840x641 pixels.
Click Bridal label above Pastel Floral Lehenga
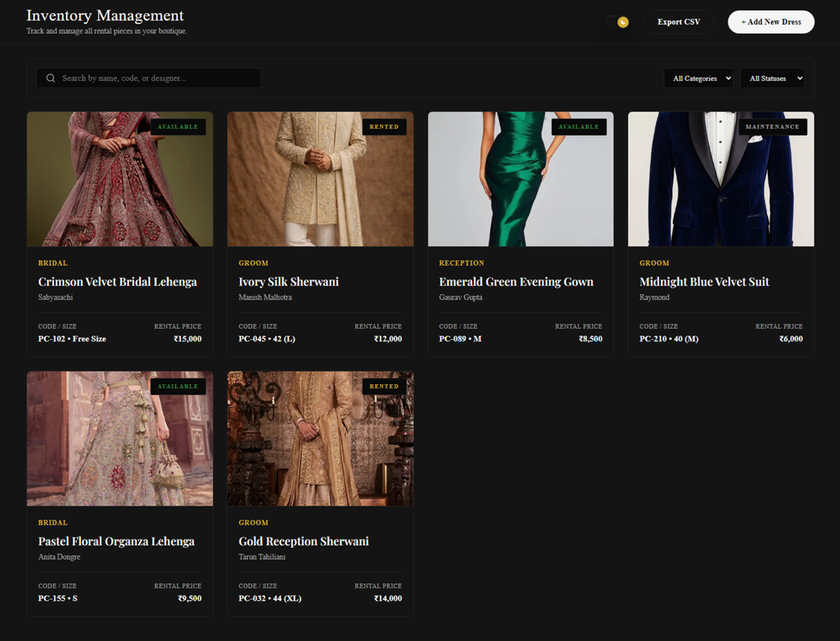tap(52, 523)
